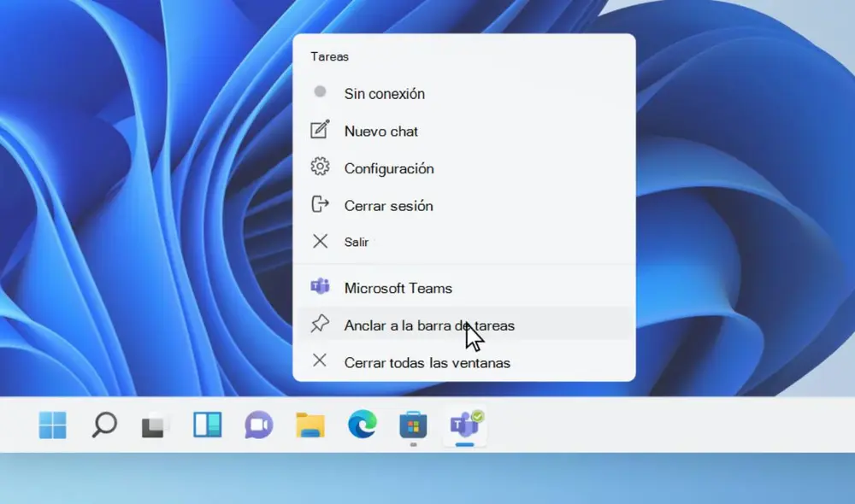Click the Windows Start button

pos(53,425)
